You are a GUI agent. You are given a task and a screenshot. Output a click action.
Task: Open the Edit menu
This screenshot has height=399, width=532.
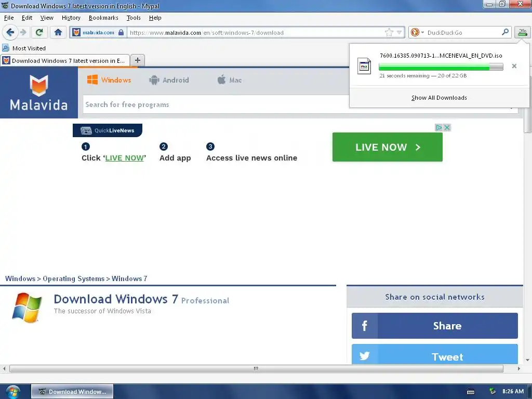27,18
